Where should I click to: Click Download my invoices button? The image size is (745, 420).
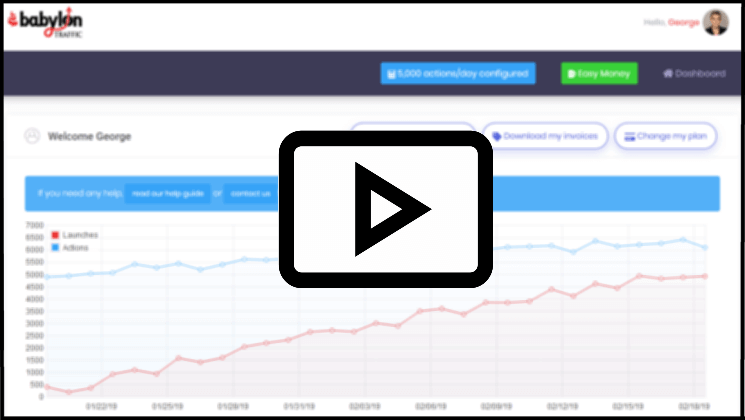[545, 136]
